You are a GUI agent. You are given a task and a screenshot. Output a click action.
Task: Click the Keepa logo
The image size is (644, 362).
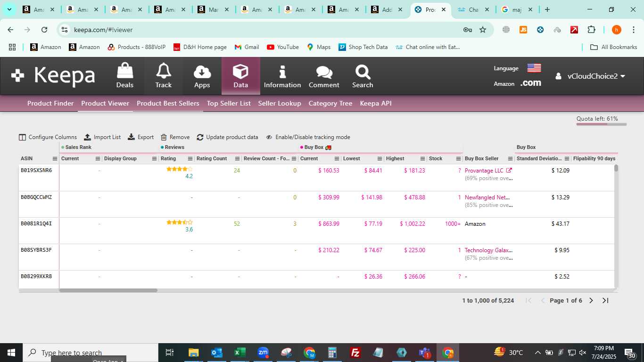tap(53, 76)
